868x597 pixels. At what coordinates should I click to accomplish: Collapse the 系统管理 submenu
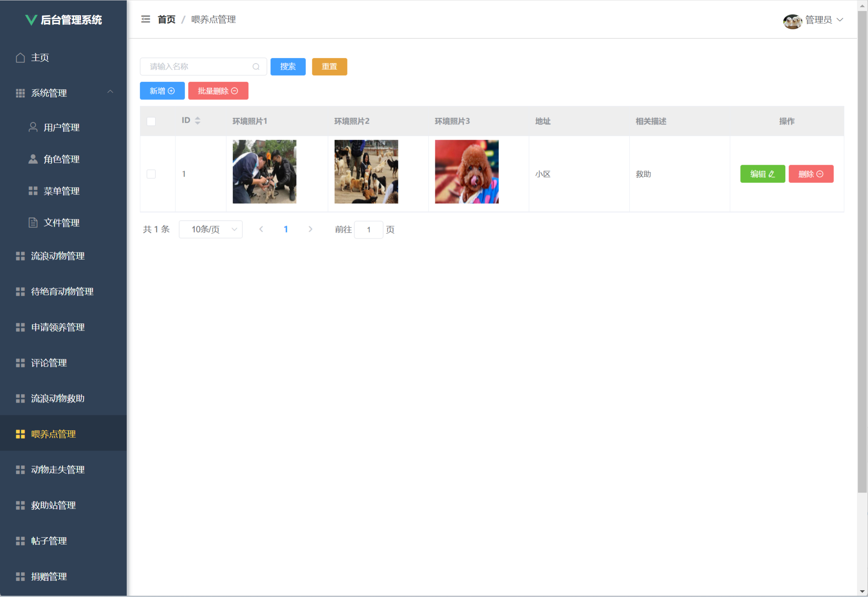pyautogui.click(x=110, y=92)
